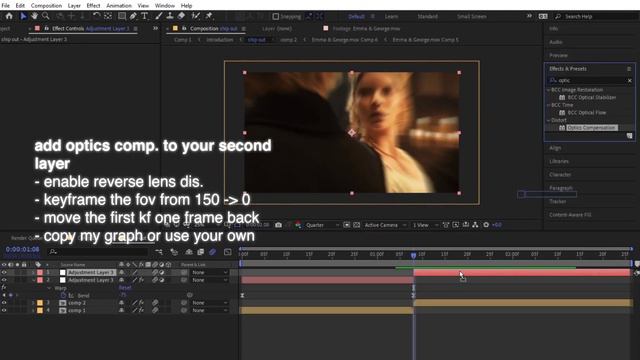Switch to the Effect Controls tab

pos(90,29)
